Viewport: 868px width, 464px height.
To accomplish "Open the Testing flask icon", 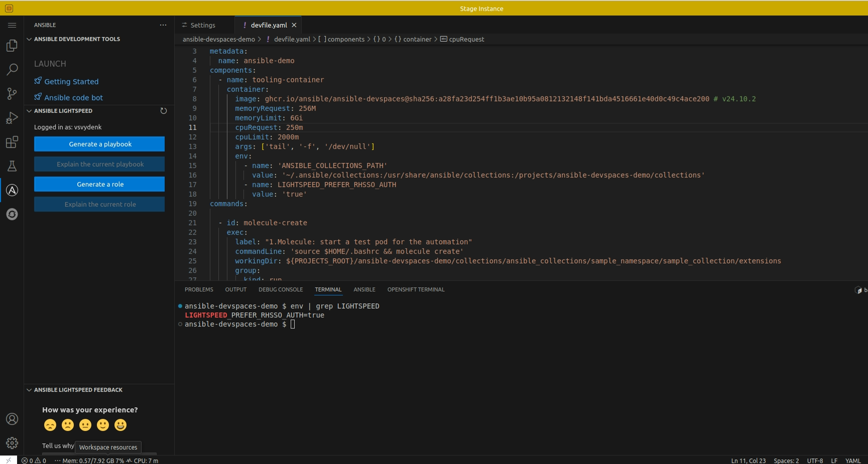I will (12, 166).
